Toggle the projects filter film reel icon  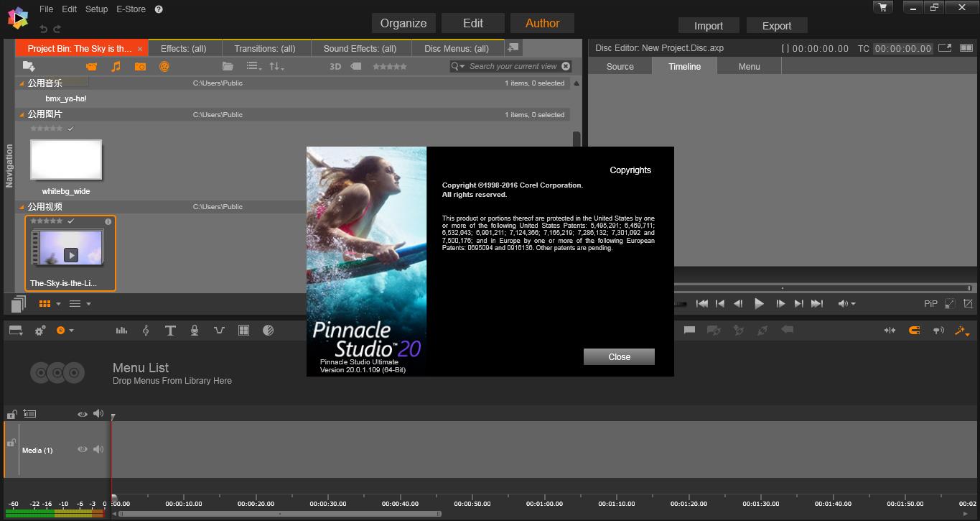point(164,66)
